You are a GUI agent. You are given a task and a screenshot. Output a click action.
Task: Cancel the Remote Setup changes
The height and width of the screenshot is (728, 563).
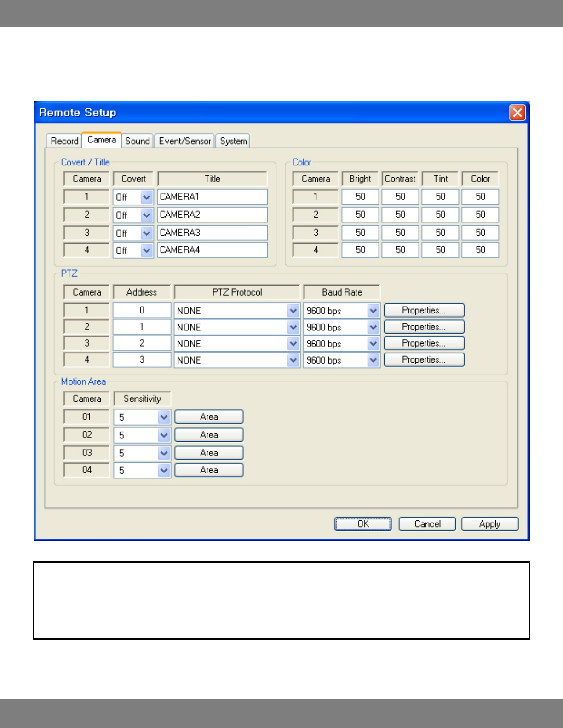pos(427,524)
